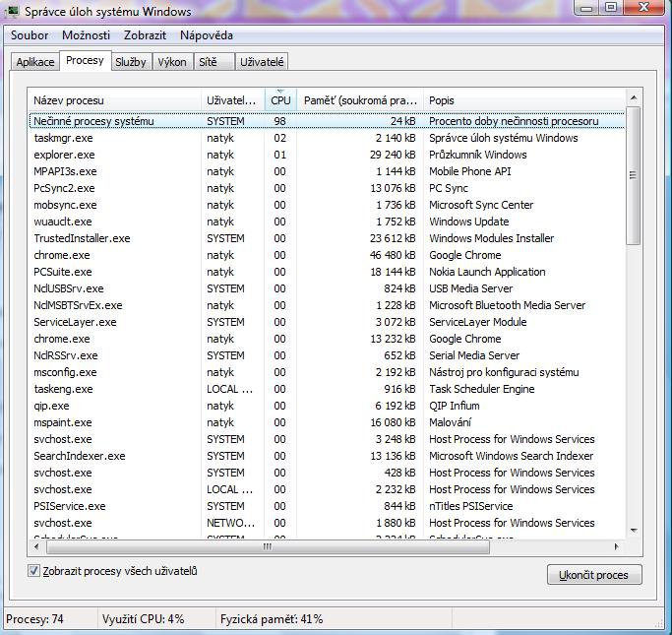This screenshot has width=672, height=635.
Task: Select the NclRSSrv.exe process
Action: [x=327, y=355]
